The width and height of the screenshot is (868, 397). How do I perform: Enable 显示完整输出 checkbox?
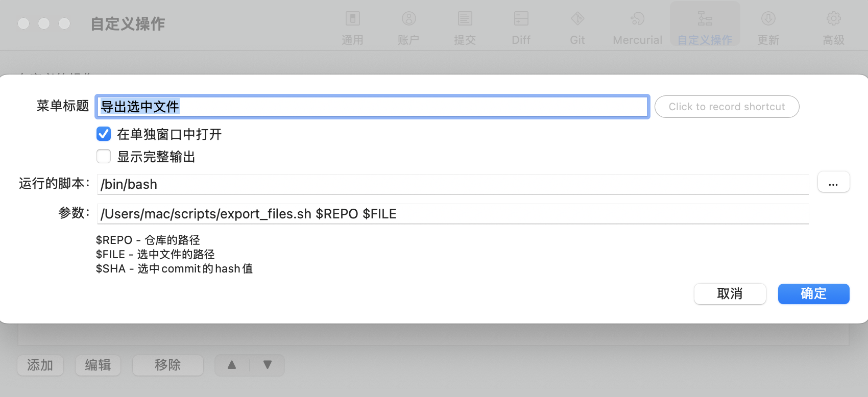pos(104,156)
